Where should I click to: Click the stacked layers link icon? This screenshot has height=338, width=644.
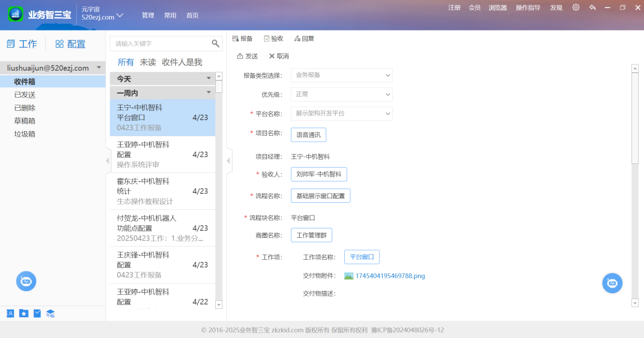[50, 314]
